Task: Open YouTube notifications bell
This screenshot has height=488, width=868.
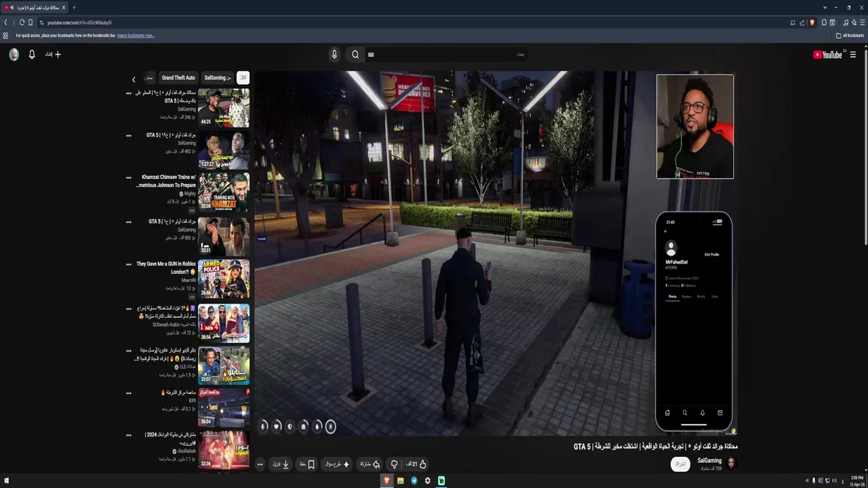Action: 32,54
